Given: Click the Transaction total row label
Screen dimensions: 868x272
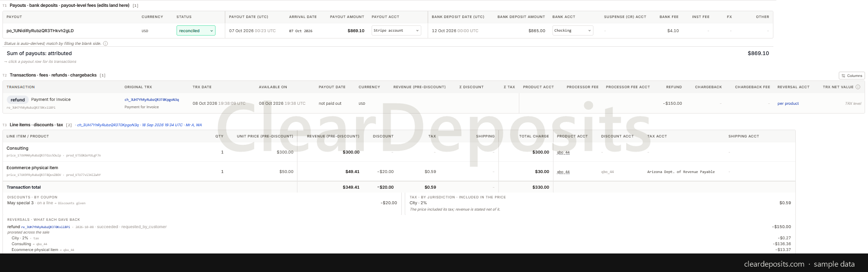Looking at the screenshot, I should [23, 187].
